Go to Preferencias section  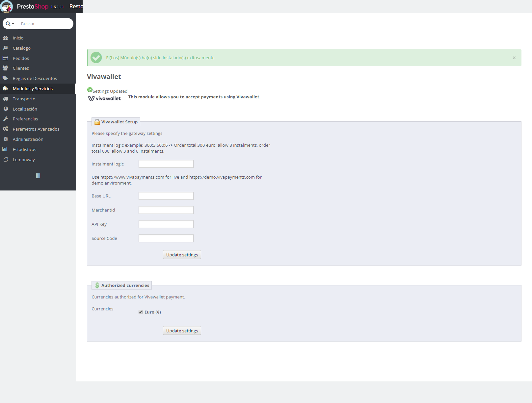tap(38, 119)
